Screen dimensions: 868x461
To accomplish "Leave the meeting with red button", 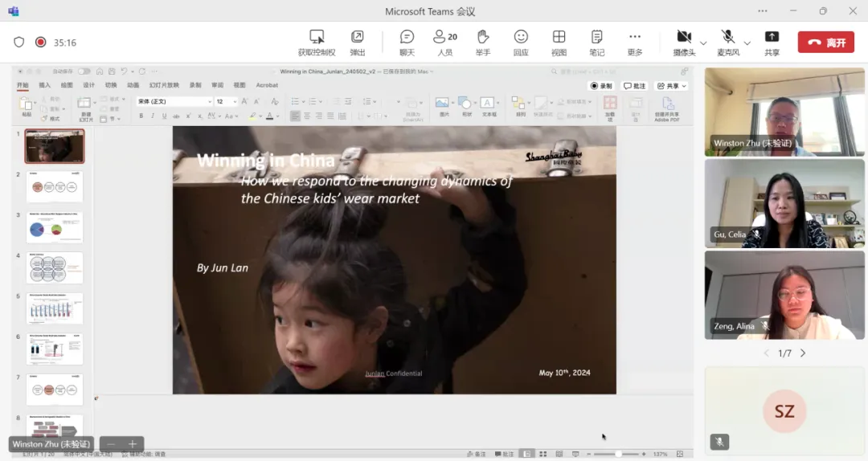I will coord(826,42).
